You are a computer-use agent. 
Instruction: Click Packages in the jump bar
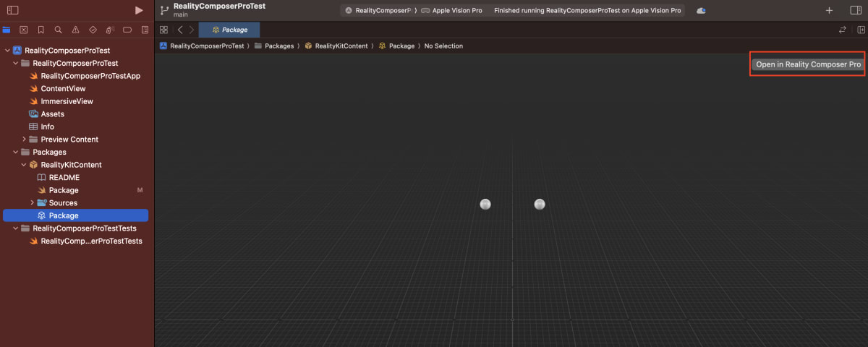273,46
